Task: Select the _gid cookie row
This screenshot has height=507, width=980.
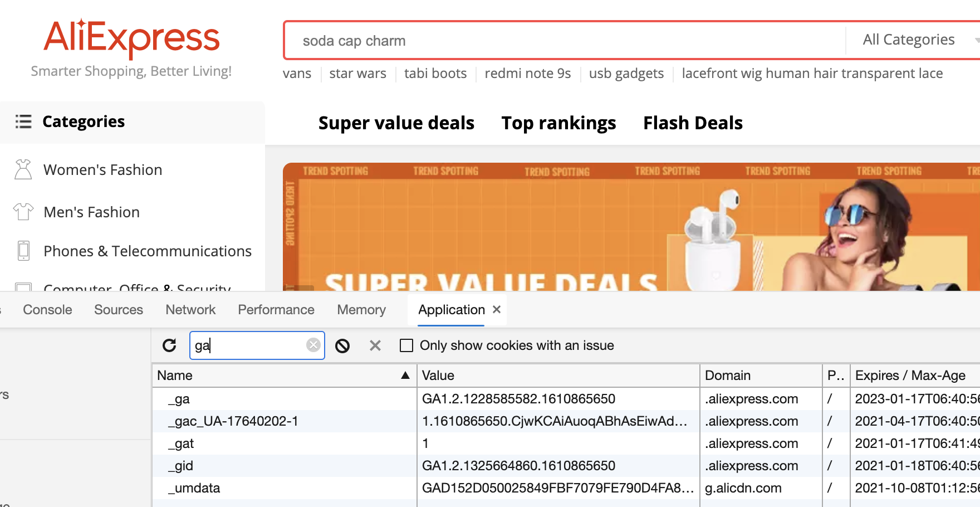Action: [x=566, y=466]
